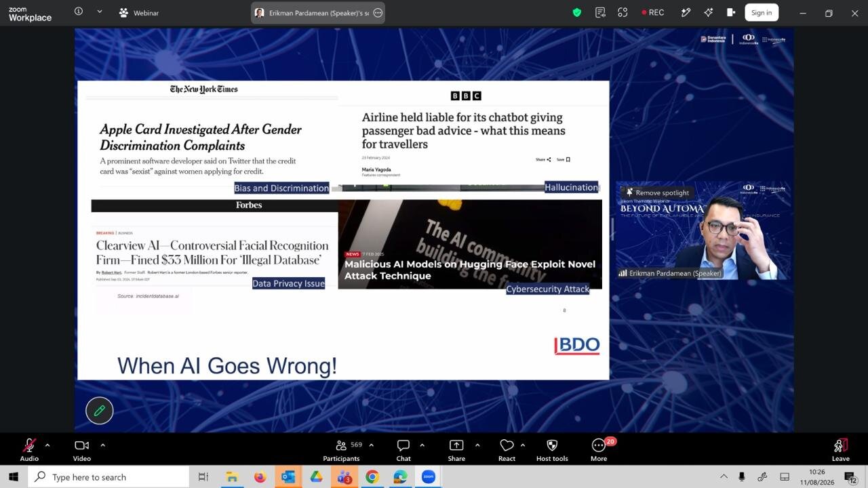The width and height of the screenshot is (868, 488).
Task: Expand the React options arrow
Action: (522, 445)
